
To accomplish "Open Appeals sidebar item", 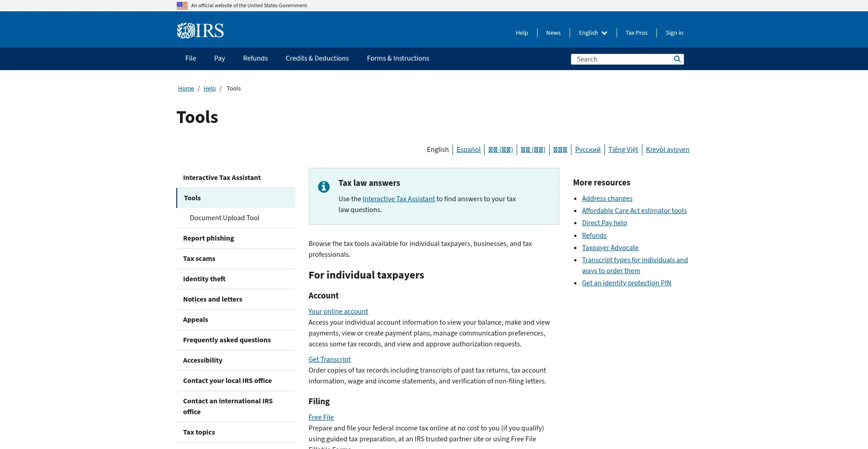I will [236, 320].
